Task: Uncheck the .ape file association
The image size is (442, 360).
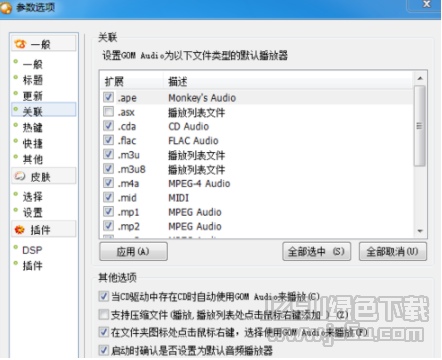Action: (x=108, y=97)
